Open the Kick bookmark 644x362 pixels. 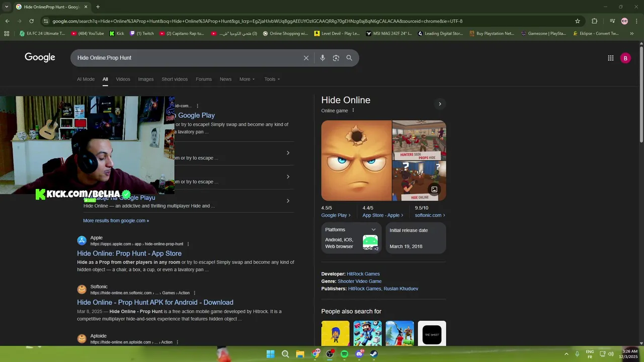[x=117, y=34]
